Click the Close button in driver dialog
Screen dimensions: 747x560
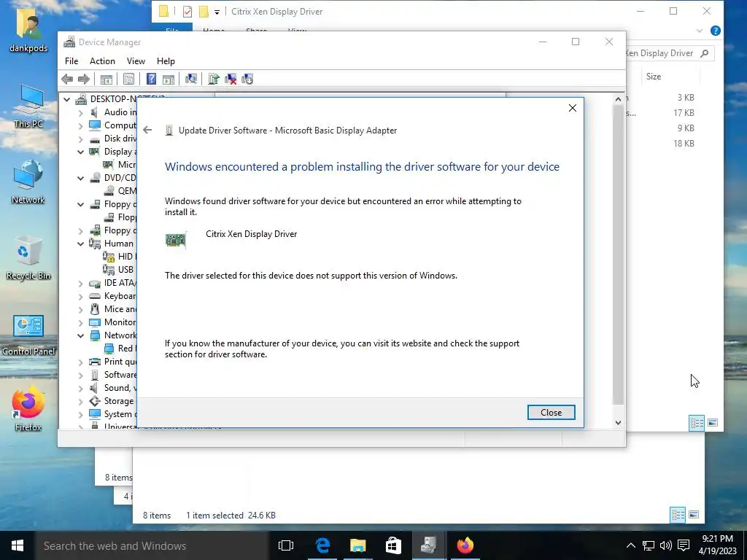tap(551, 413)
